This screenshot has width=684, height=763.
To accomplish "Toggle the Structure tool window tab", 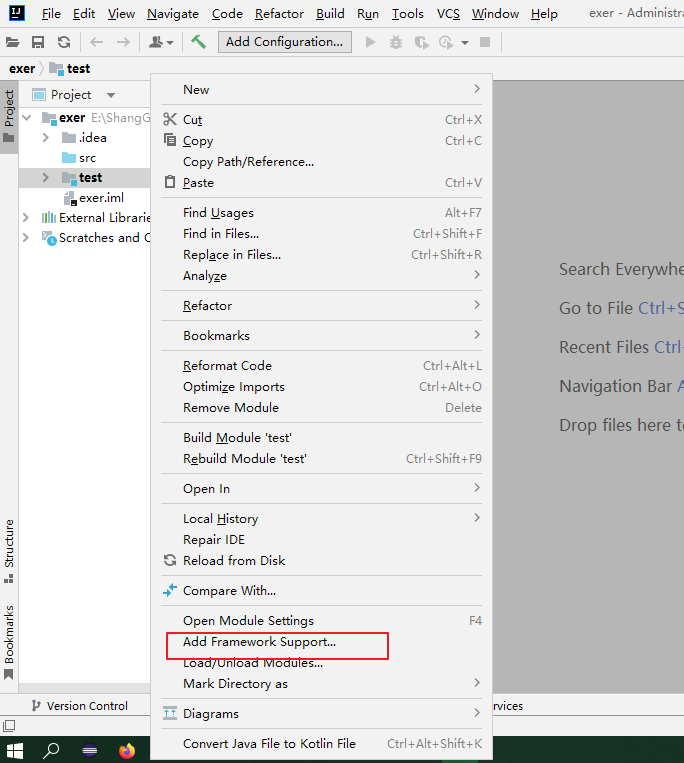I will [x=9, y=551].
